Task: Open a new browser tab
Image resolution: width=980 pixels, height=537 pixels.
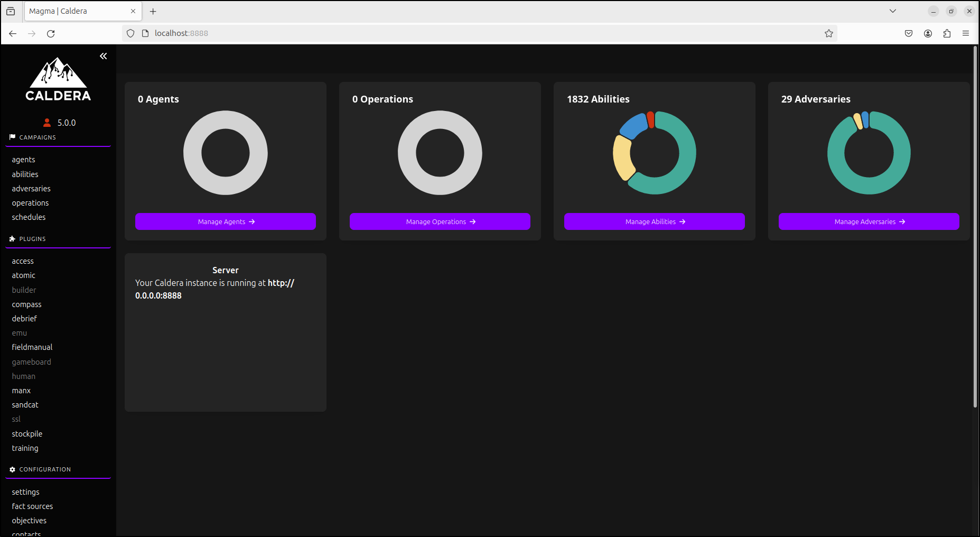Action: pyautogui.click(x=153, y=11)
